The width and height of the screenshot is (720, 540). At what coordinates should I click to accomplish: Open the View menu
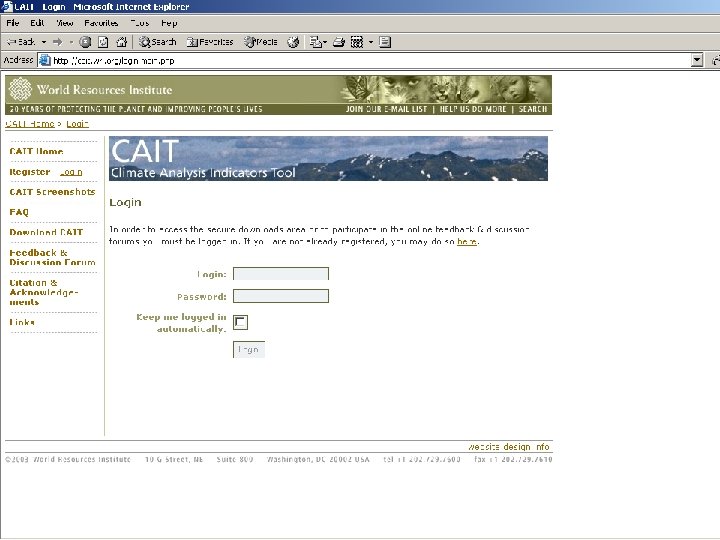click(x=65, y=23)
